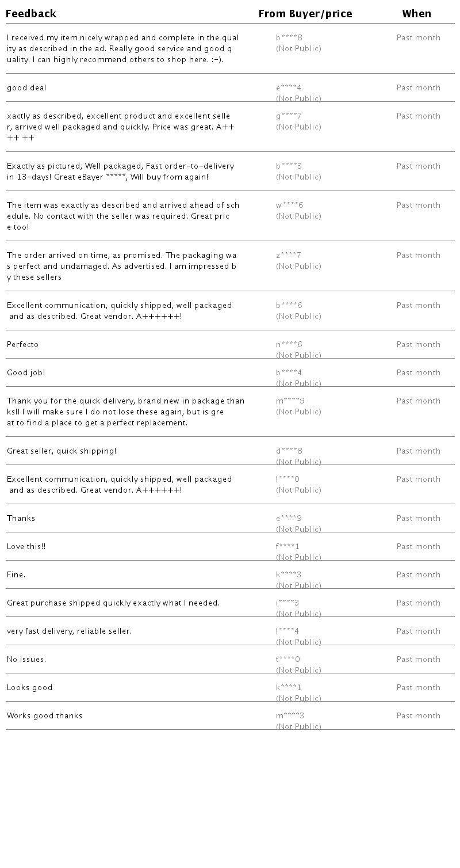Click the From Buyer/price column header
460x868 pixels.
click(x=305, y=14)
